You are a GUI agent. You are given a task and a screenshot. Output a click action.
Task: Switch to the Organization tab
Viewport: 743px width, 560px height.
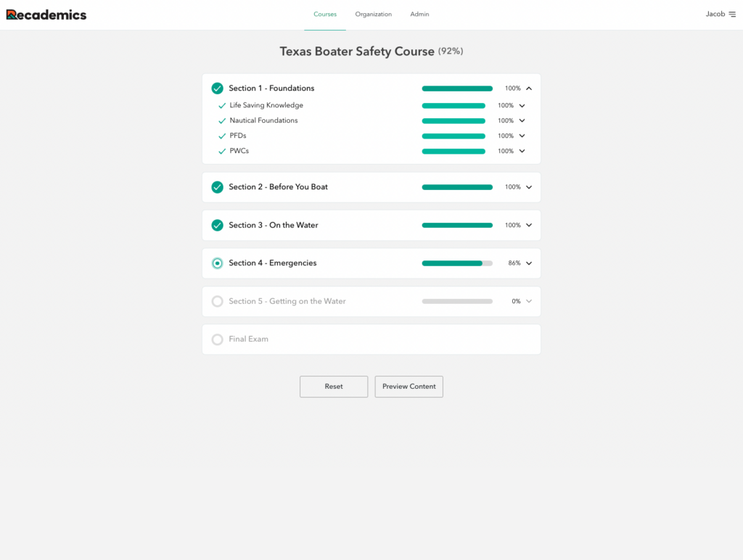click(x=373, y=14)
